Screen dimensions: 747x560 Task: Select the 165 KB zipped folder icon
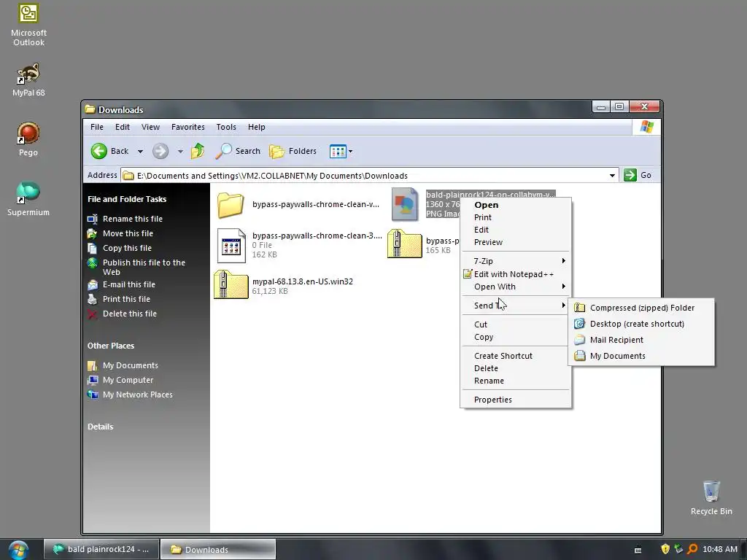pyautogui.click(x=404, y=244)
